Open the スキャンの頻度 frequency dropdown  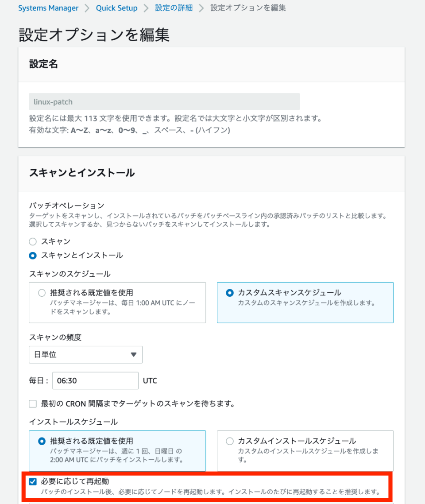coord(85,354)
